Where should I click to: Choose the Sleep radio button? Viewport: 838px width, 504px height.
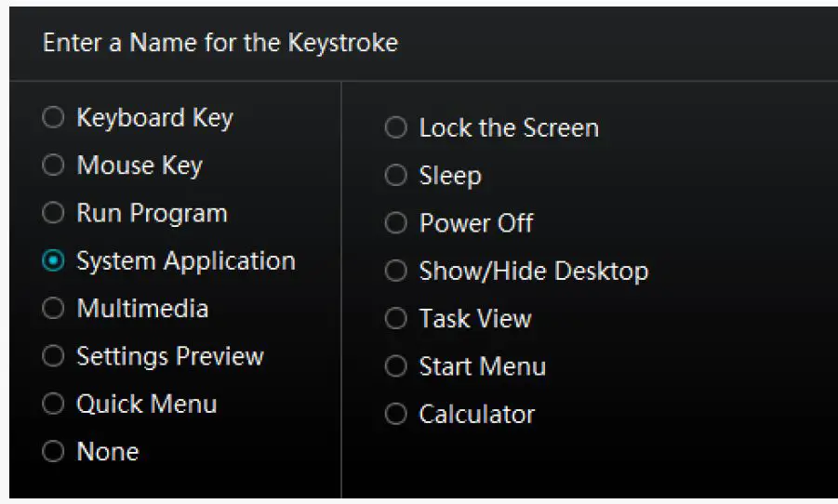[x=396, y=176]
